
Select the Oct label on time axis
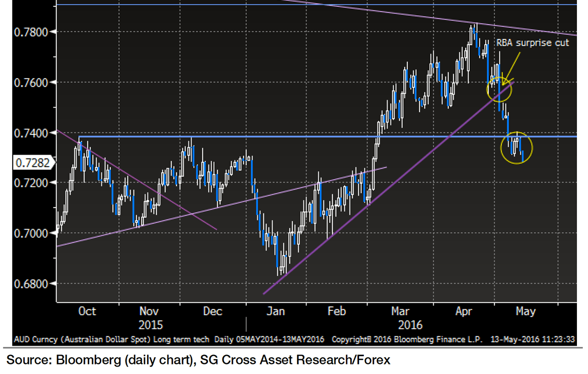(87, 311)
